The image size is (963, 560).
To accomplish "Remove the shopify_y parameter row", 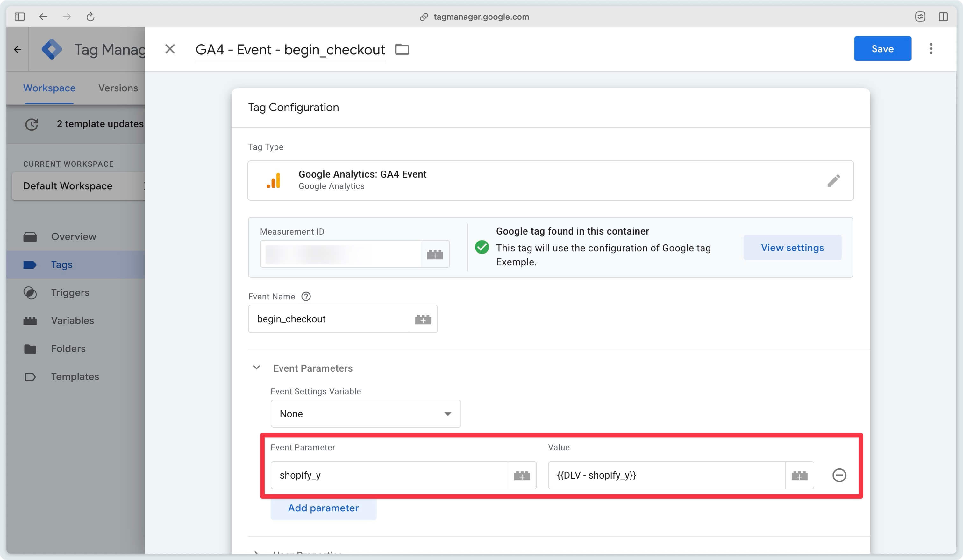I will pyautogui.click(x=839, y=476).
